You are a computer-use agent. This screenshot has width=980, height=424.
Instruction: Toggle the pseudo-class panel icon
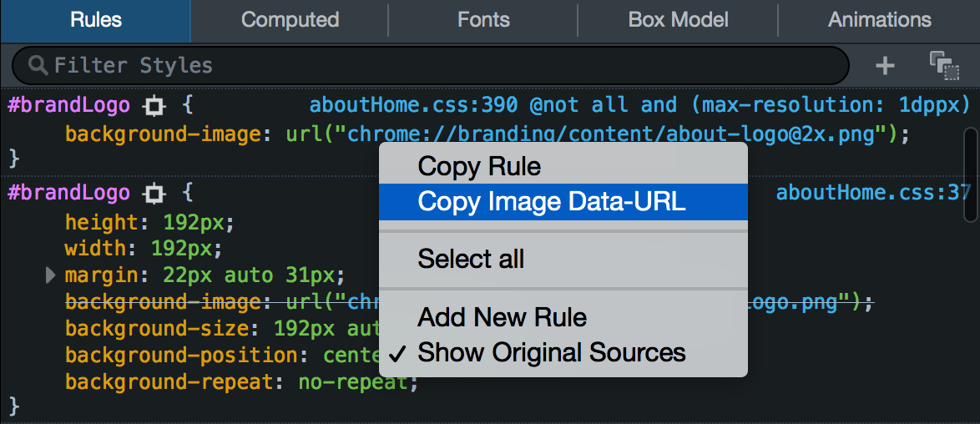pos(944,65)
